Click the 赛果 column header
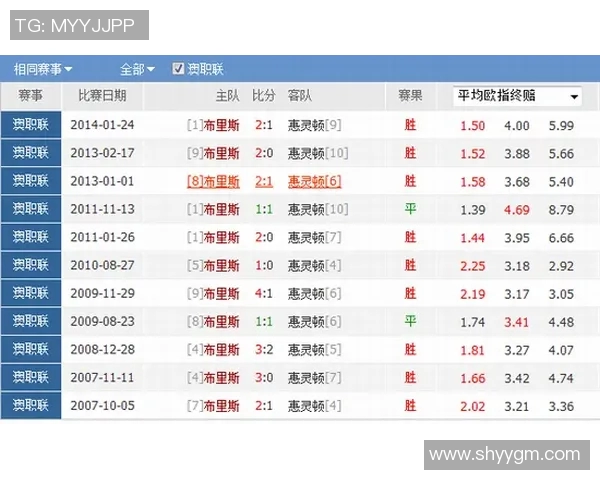 (410, 96)
